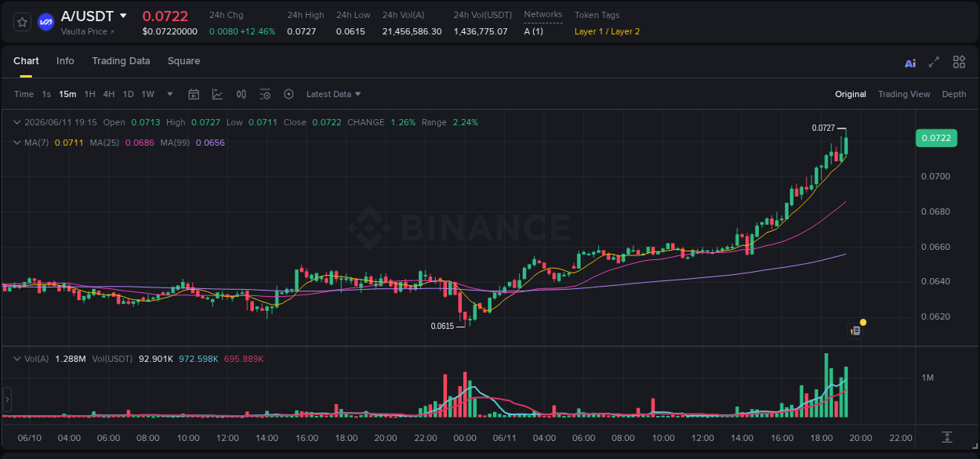Switch to the Info tab
The width and height of the screenshot is (980, 459).
[65, 61]
